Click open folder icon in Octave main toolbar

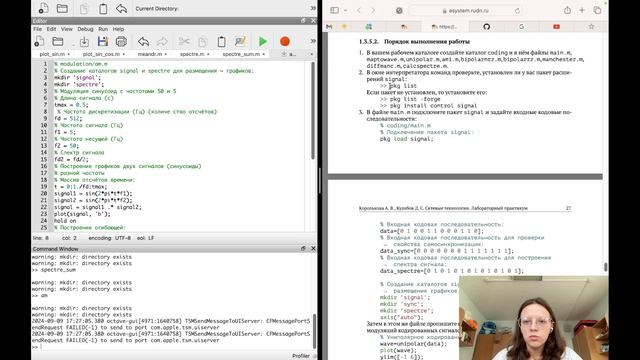coord(62,8)
